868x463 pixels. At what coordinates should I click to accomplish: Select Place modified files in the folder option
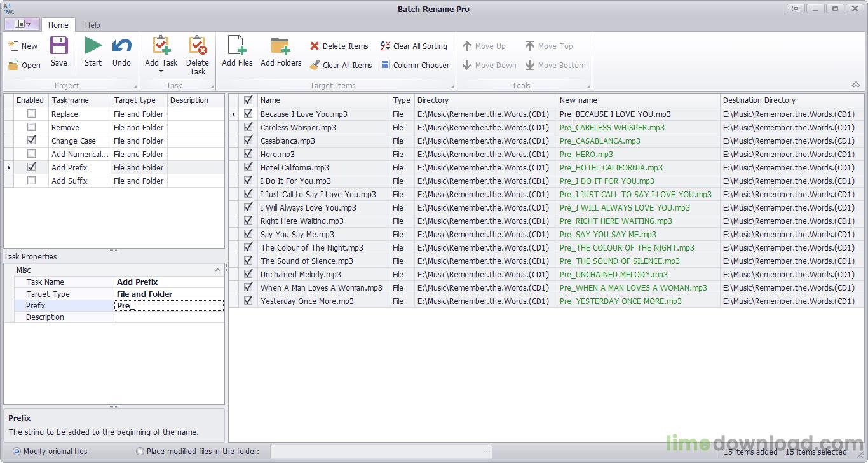(x=139, y=451)
